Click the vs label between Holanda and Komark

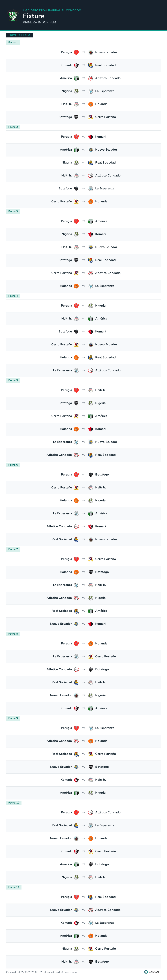(83, 429)
